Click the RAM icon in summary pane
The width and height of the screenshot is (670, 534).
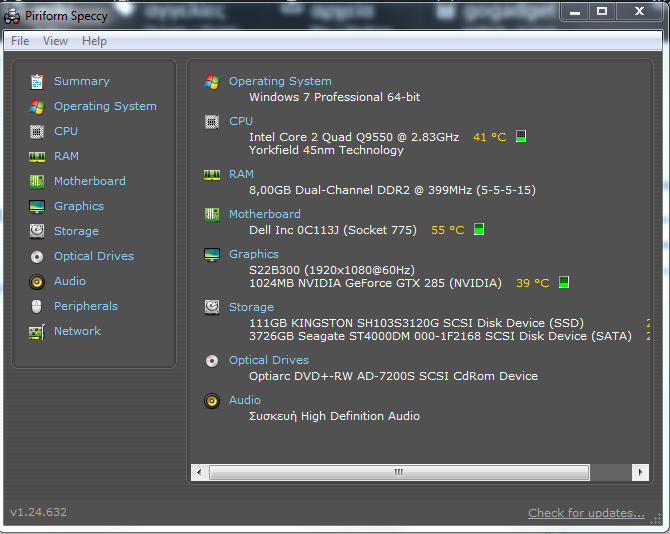tap(212, 175)
